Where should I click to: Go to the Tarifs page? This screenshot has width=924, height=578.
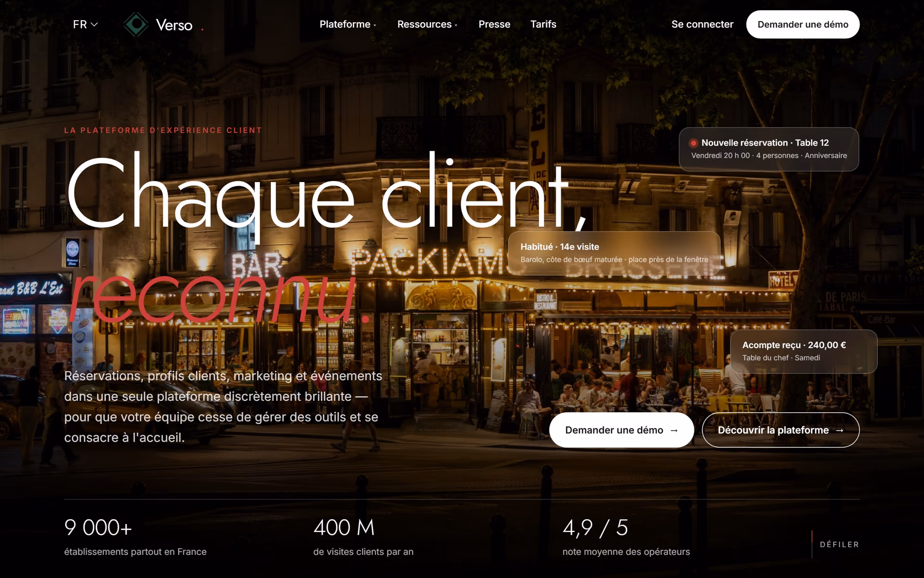(543, 24)
